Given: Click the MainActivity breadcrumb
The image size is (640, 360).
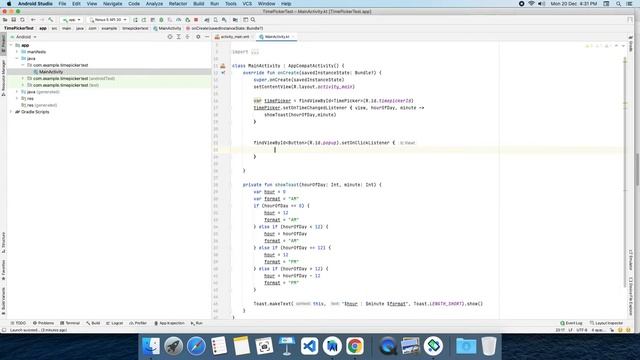Looking at the screenshot, I should 167,29.
